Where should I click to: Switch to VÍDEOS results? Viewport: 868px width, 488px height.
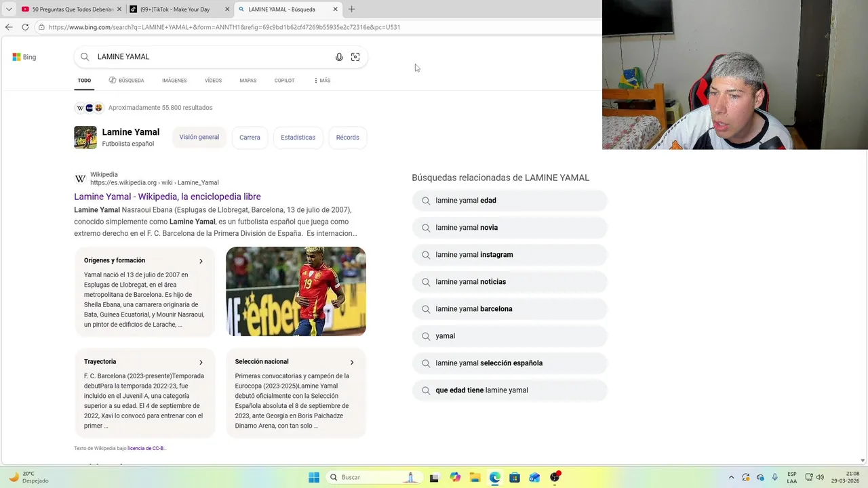213,81
